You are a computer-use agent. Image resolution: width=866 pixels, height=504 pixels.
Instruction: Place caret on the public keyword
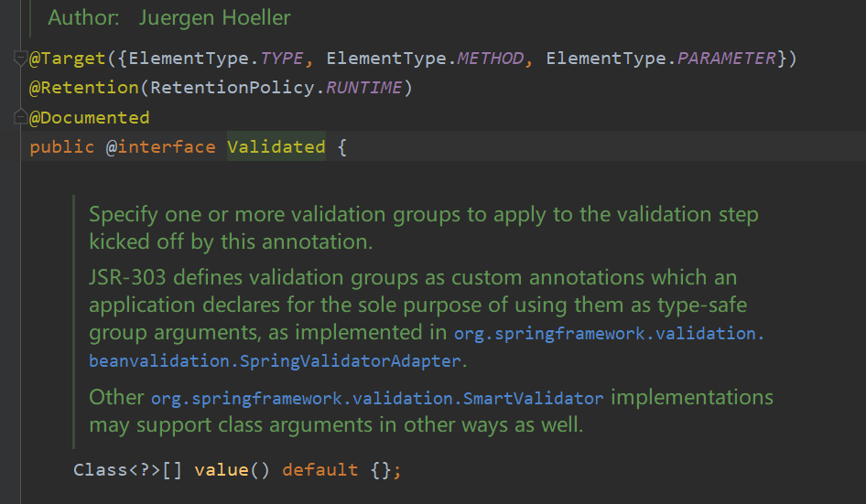[62, 146]
